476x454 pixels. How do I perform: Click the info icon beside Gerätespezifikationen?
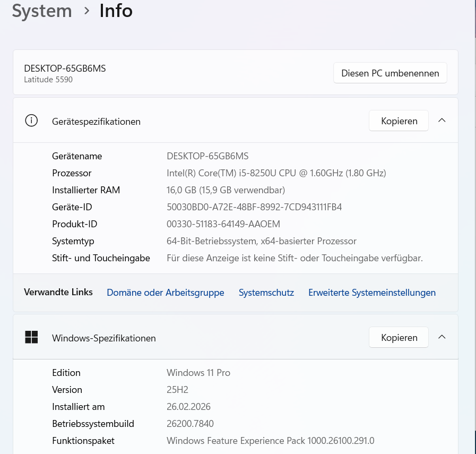tap(31, 121)
